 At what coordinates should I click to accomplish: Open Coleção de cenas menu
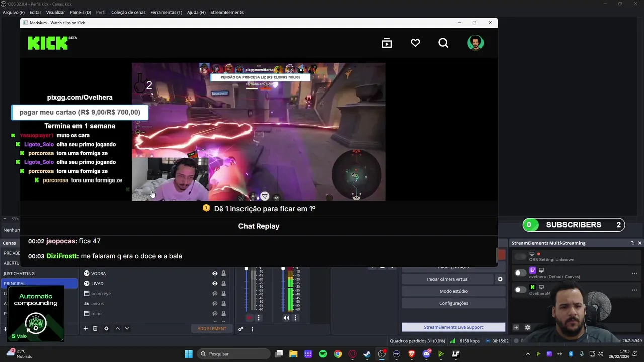point(128,12)
